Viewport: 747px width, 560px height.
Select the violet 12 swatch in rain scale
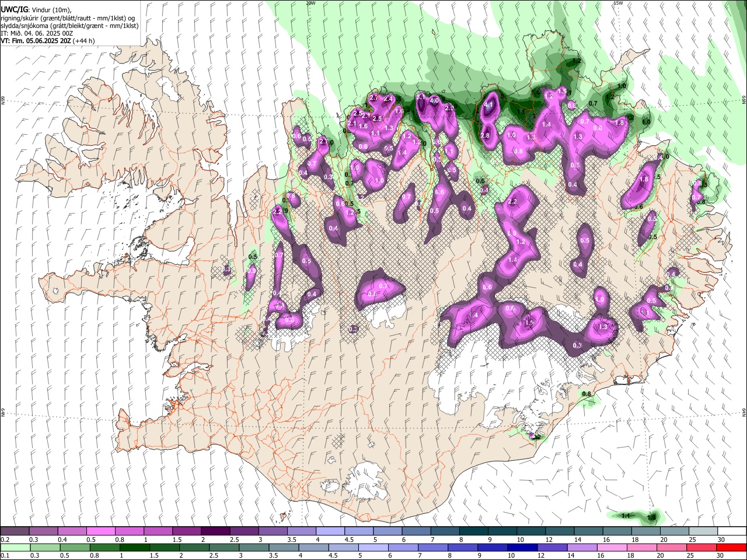click(551, 547)
